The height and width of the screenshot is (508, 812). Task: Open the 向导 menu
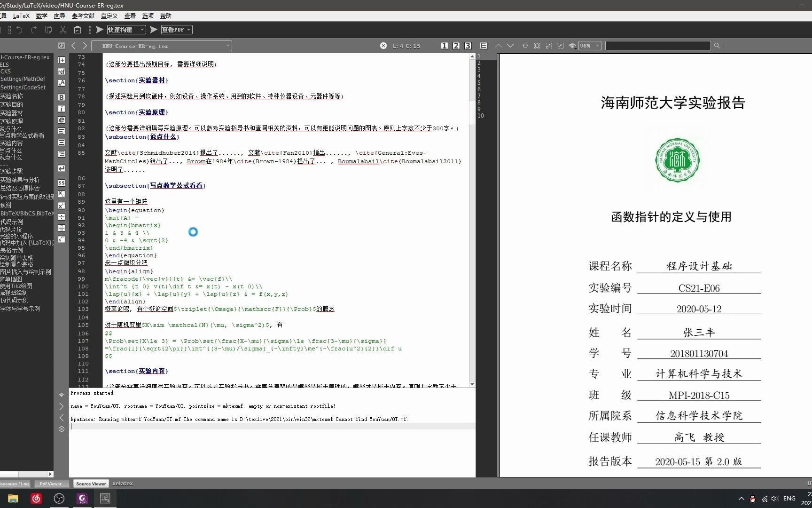point(60,16)
